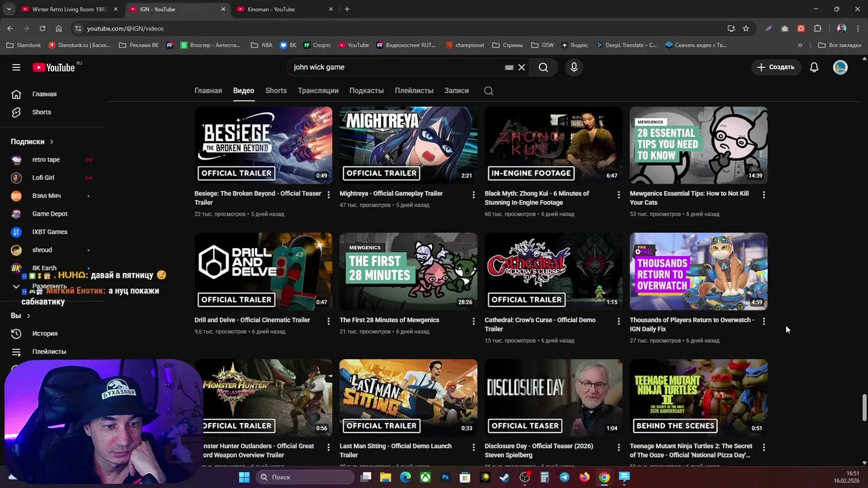Play the Teenage Mutant Ninja Turtles thumbnail
The height and width of the screenshot is (488, 868).
point(698,398)
